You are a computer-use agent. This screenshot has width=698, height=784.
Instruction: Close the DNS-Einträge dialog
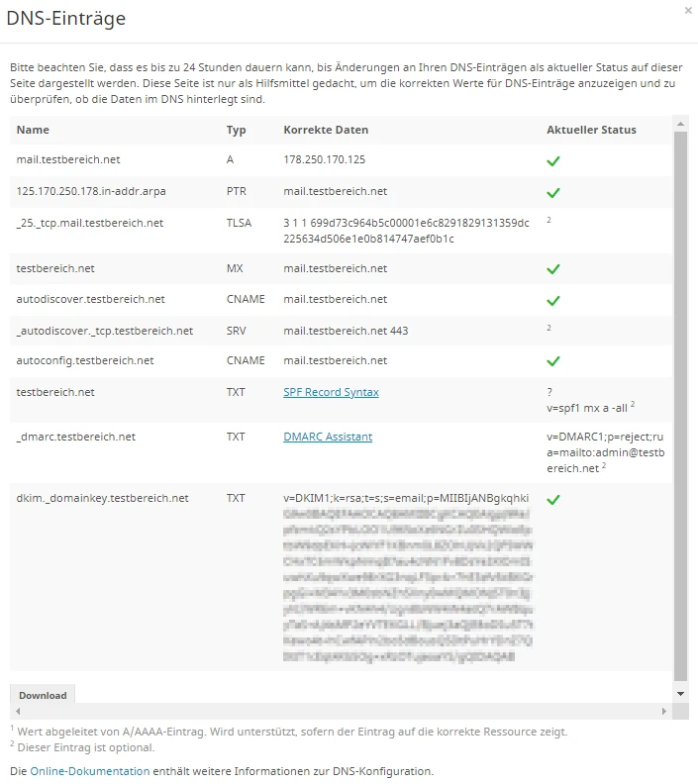688,10
